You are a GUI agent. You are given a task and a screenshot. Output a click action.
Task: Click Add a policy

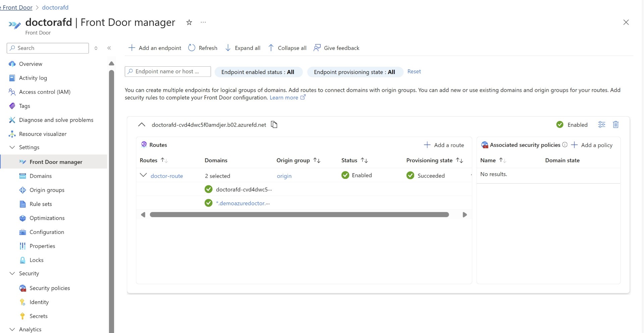[x=592, y=145]
